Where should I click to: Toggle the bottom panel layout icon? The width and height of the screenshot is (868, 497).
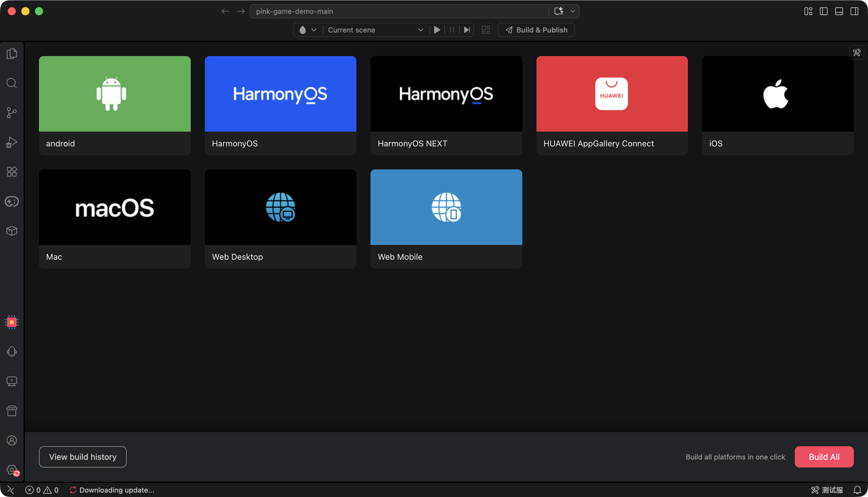pyautogui.click(x=839, y=11)
